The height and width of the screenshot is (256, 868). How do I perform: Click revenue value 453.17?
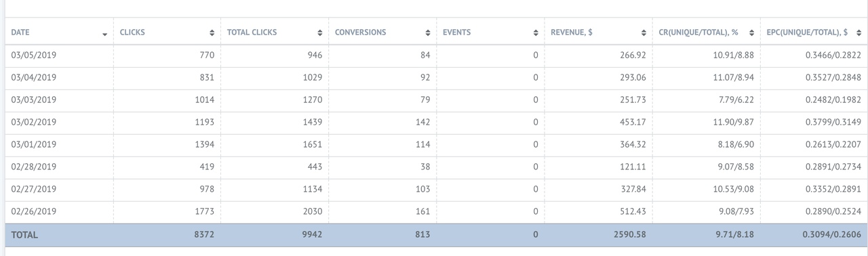[633, 122]
